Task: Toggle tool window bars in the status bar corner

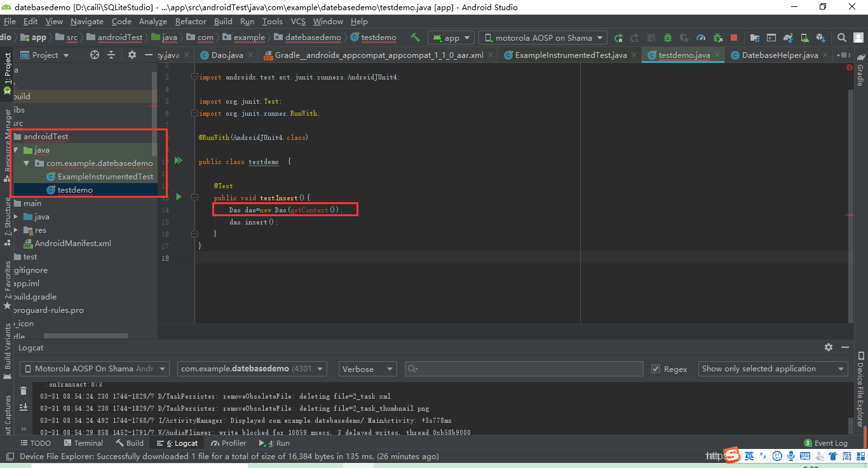Action: point(10,456)
